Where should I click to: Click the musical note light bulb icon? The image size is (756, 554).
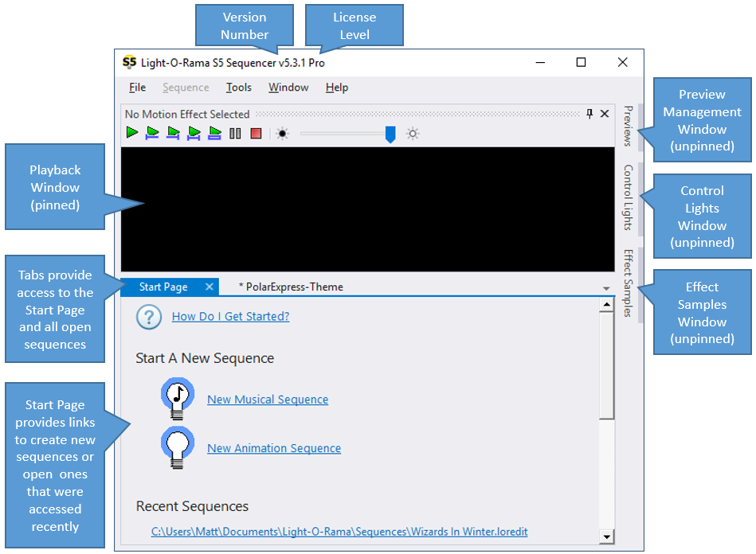178,399
